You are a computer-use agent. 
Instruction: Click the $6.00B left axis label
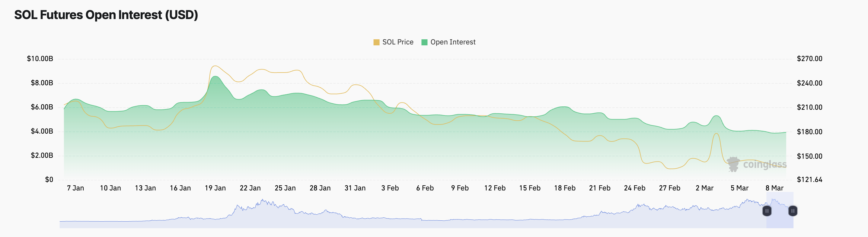pyautogui.click(x=42, y=107)
